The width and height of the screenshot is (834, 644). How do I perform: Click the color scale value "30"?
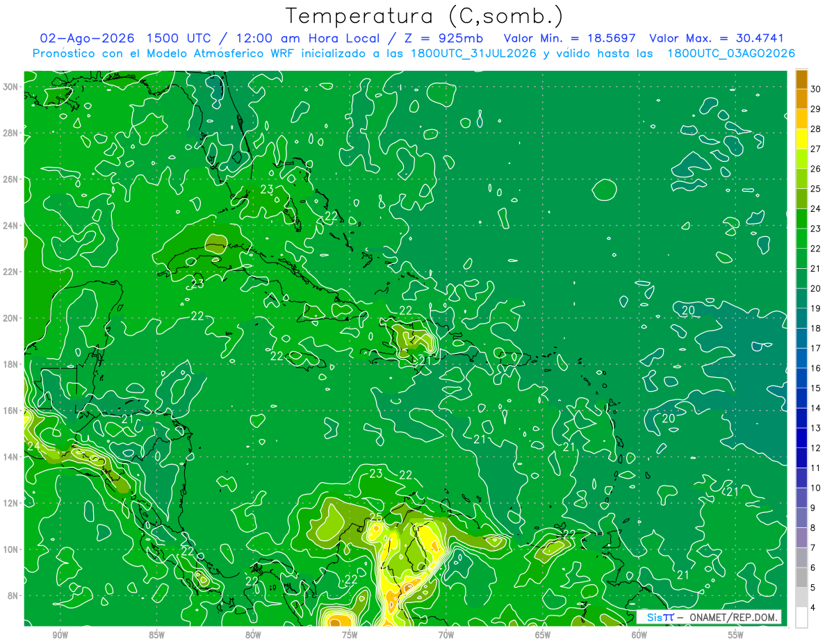tap(815, 90)
